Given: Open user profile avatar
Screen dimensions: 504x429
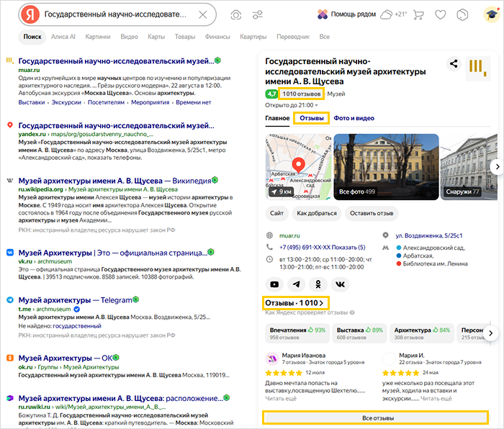Looking at the screenshot, I should (492, 15).
